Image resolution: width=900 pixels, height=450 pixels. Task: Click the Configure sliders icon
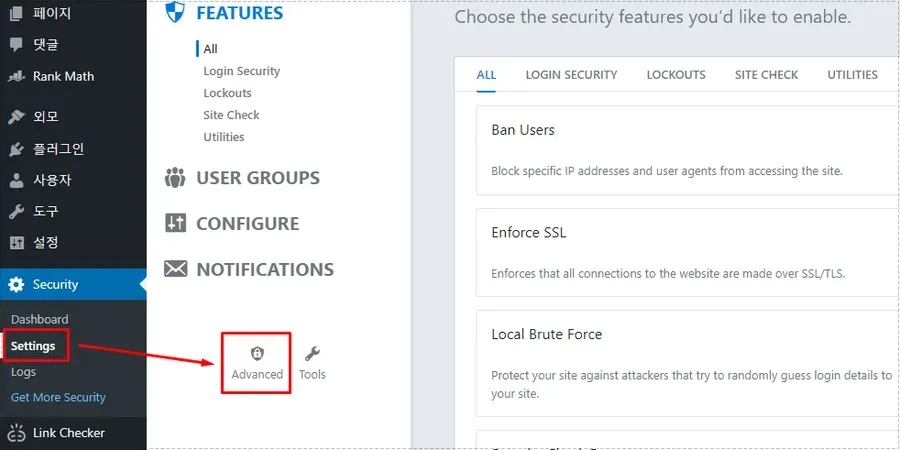175,223
